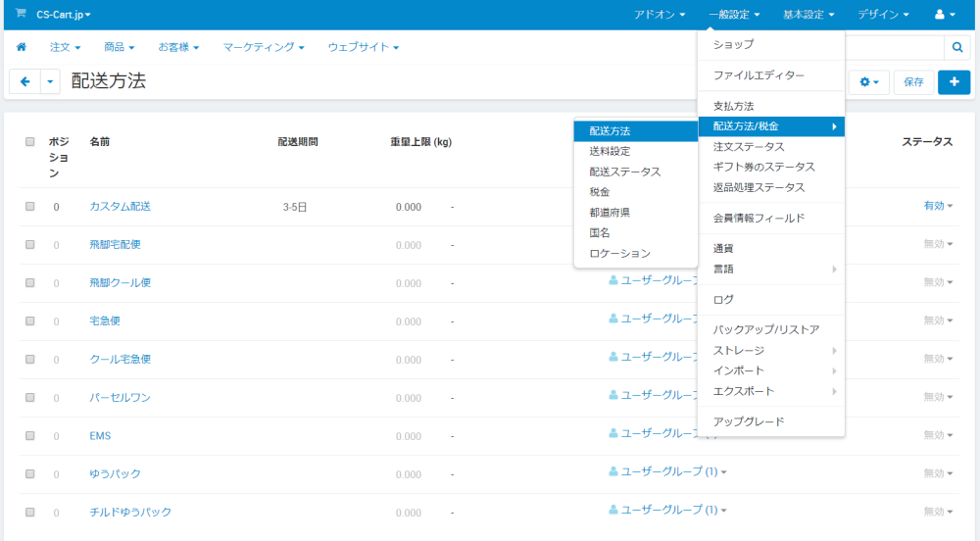
Task: Open the マーケティング dropdown
Action: [263, 47]
